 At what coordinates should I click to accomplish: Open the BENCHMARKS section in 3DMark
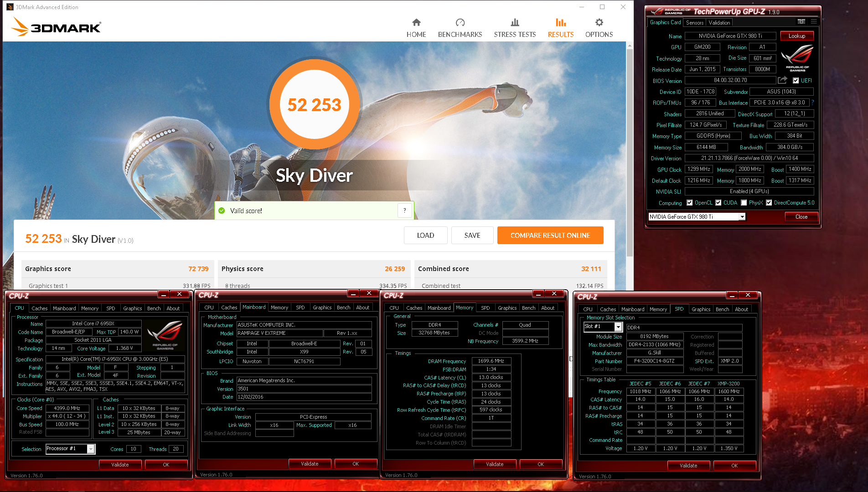click(x=460, y=28)
